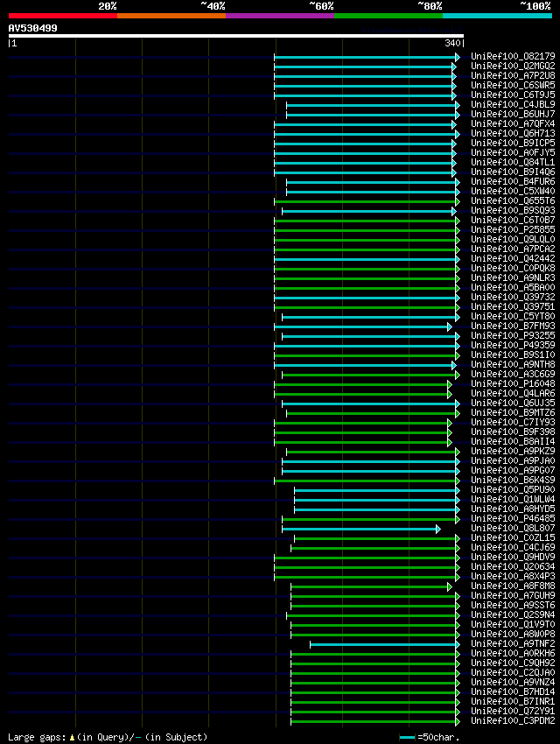Viewport: 560px width, 744px height.
Task: Open the UniRef100_P93255 hit label
Action: point(513,335)
